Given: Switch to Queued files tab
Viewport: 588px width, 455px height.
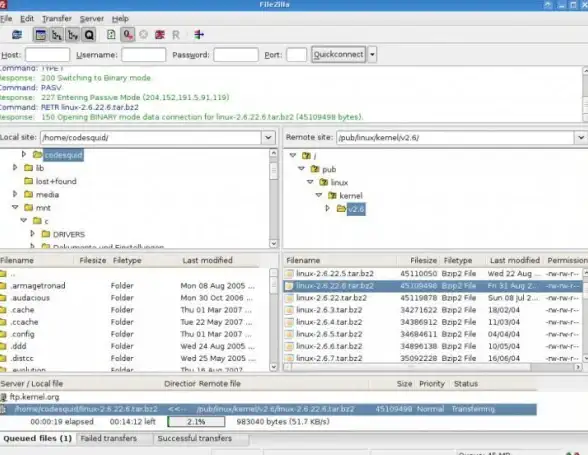Looking at the screenshot, I should tap(38, 438).
